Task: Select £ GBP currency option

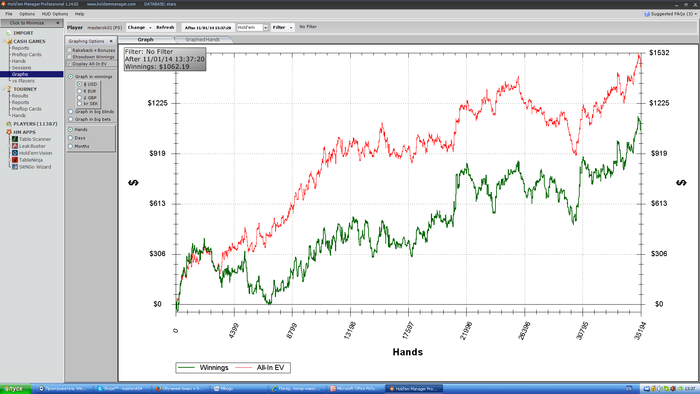Action: point(79,98)
